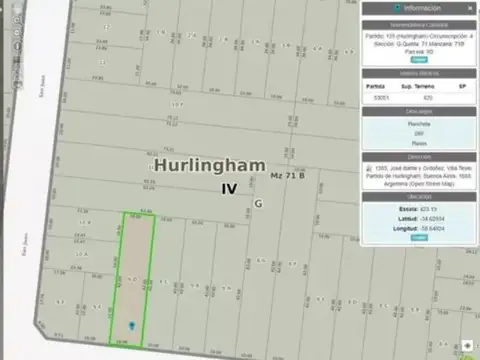The width and height of the screenshot is (480, 360).
Task: Click the layers tool in map toolbar
Action: click(x=17, y=60)
